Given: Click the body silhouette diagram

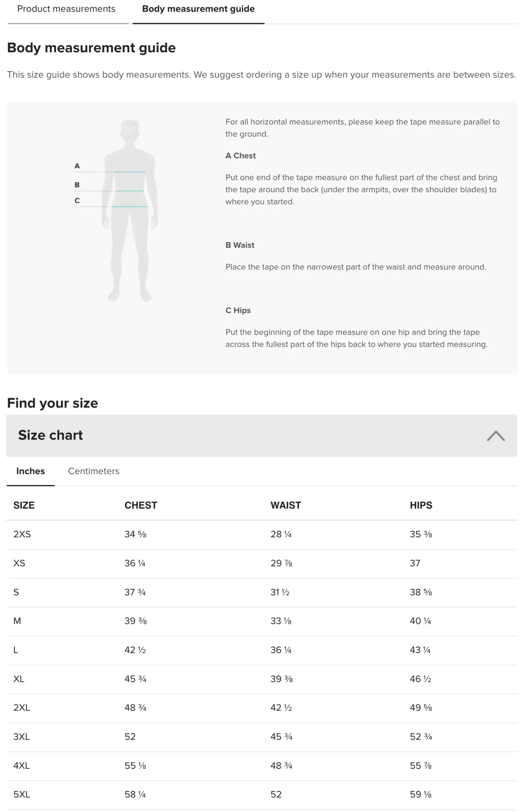Looking at the screenshot, I should [x=130, y=211].
